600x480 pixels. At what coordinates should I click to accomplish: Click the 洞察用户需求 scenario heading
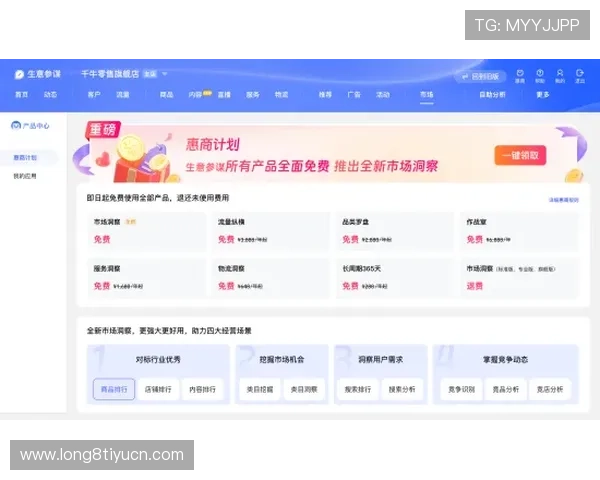tap(380, 359)
